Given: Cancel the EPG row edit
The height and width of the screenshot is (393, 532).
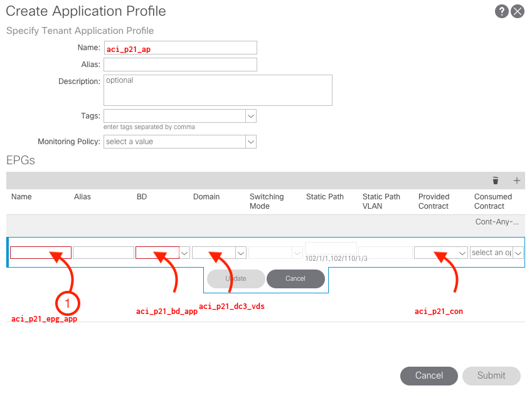Looking at the screenshot, I should pyautogui.click(x=295, y=279).
